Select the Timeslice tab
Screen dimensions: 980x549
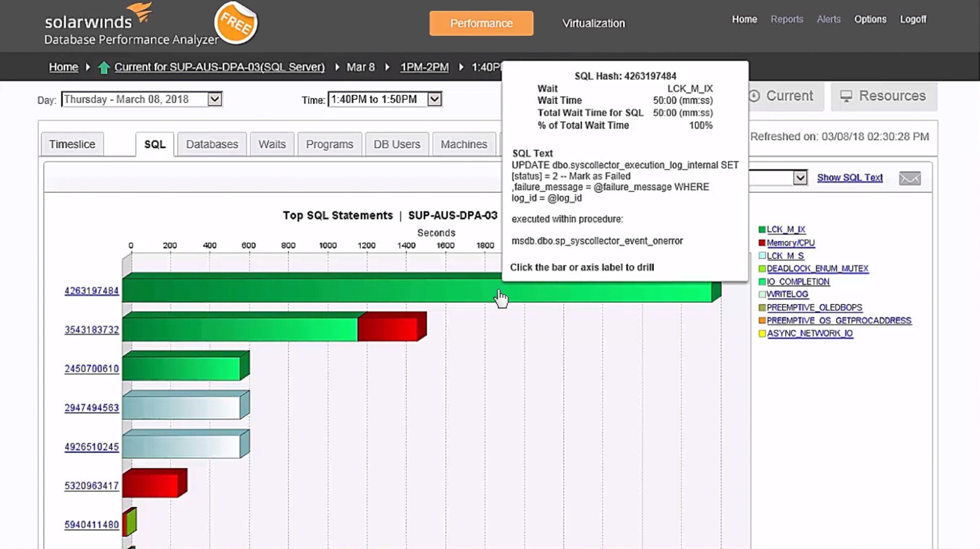[72, 144]
